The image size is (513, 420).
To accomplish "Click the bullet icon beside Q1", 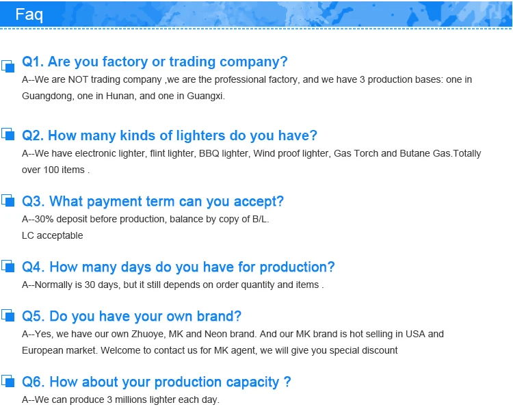I will point(8,66).
